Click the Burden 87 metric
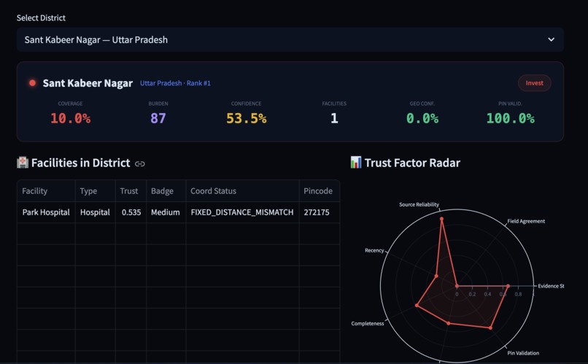The width and height of the screenshot is (588, 364). (x=158, y=114)
